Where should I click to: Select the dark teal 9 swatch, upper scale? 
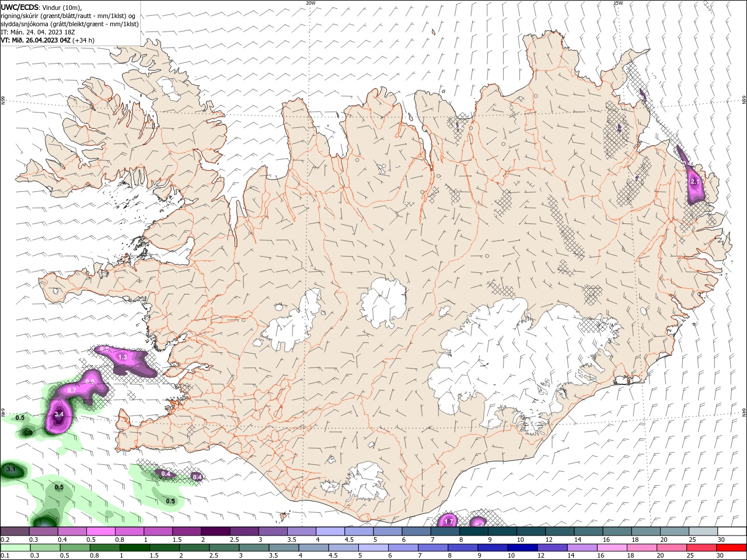(502, 531)
